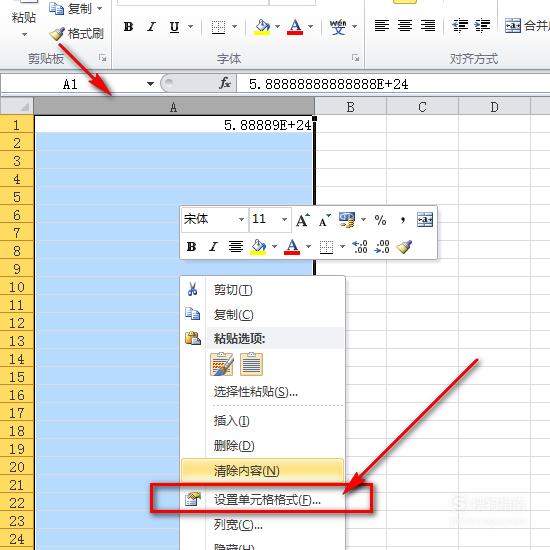Screen dimensions: 550x550
Task: Open the underline style dropdown arrow
Action: click(x=190, y=27)
